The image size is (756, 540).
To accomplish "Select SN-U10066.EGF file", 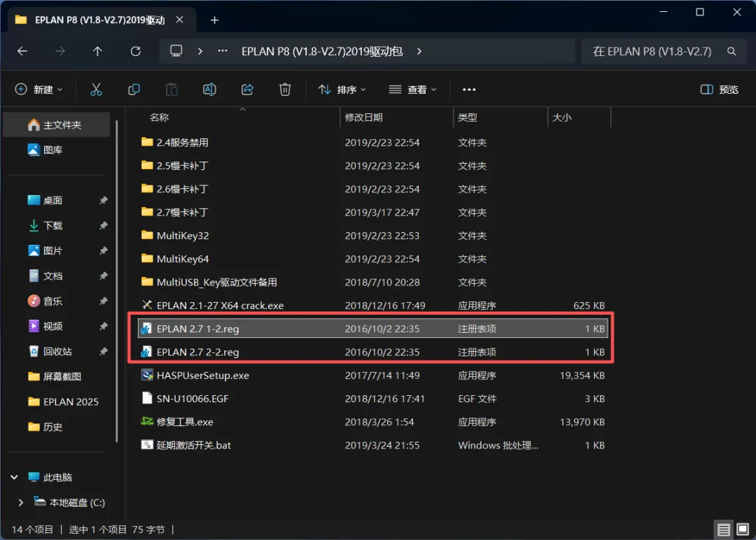I will click(x=372, y=399).
